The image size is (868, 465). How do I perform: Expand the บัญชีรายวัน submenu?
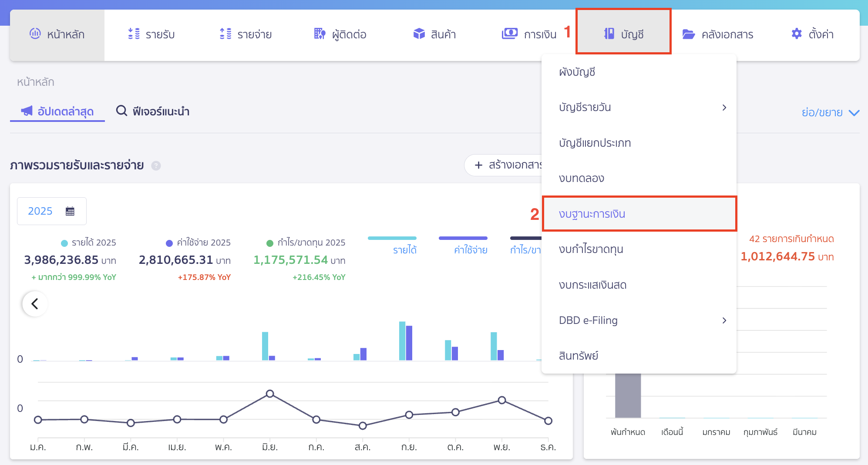tap(724, 108)
